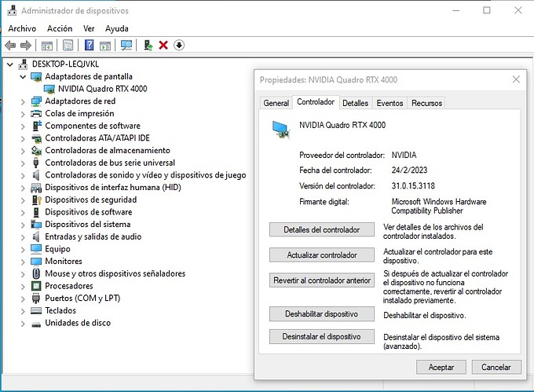
Task: Click driver version 31.0.15.3118 value
Action: 413,186
